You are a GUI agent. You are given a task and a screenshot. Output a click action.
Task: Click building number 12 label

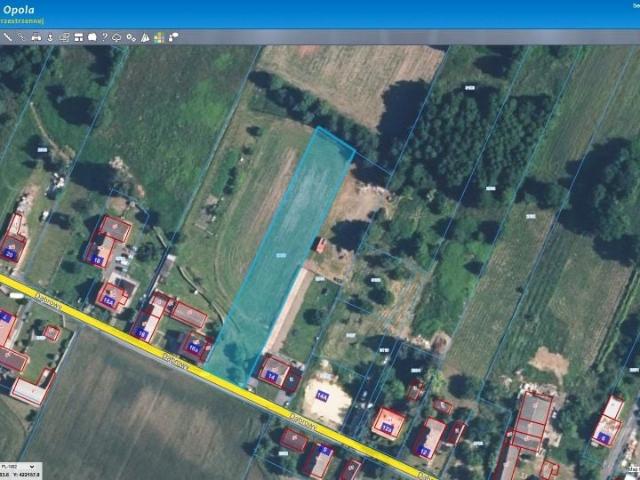424,452
